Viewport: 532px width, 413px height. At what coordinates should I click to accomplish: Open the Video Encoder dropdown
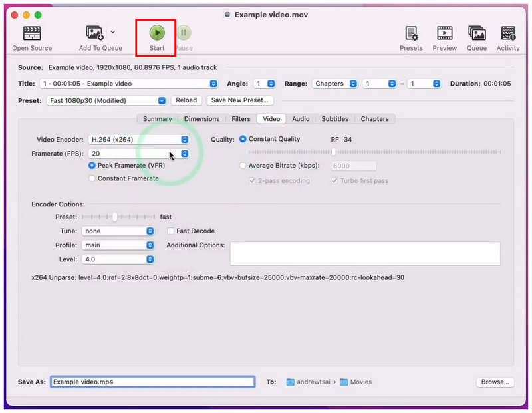point(138,140)
